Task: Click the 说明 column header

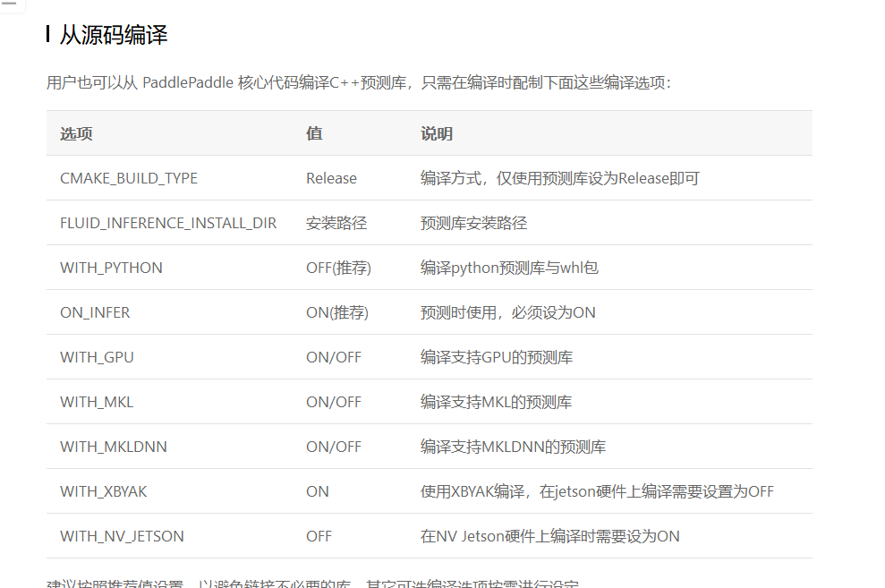Action: (437, 133)
